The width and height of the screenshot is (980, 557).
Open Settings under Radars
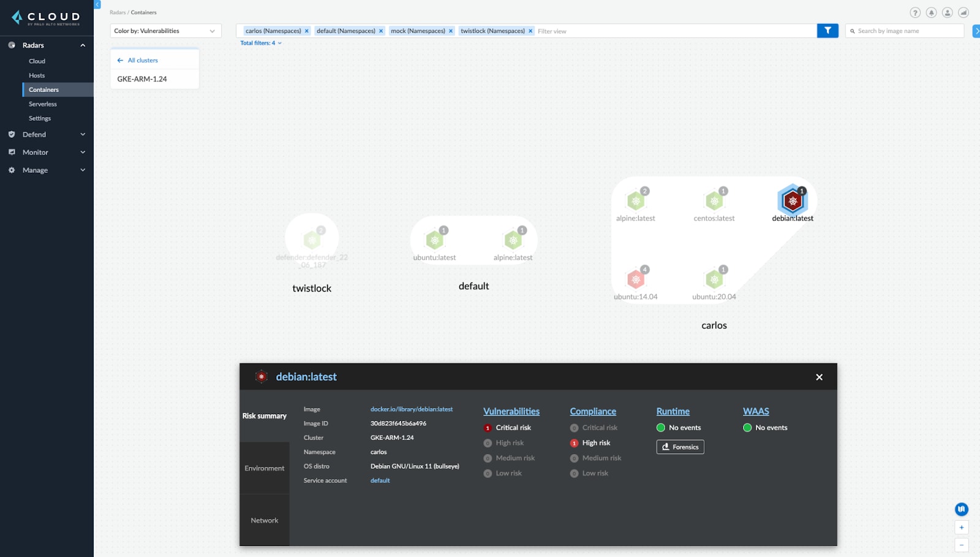(x=40, y=118)
